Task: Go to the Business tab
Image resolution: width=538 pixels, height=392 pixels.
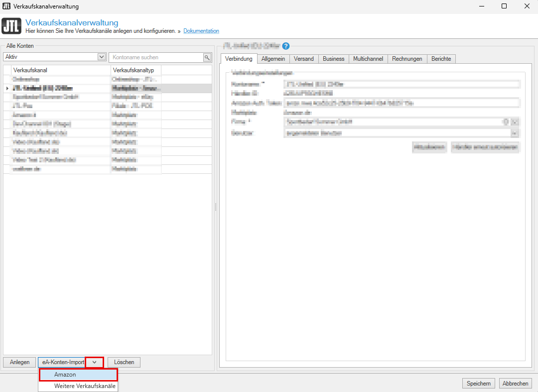Action: [333, 59]
